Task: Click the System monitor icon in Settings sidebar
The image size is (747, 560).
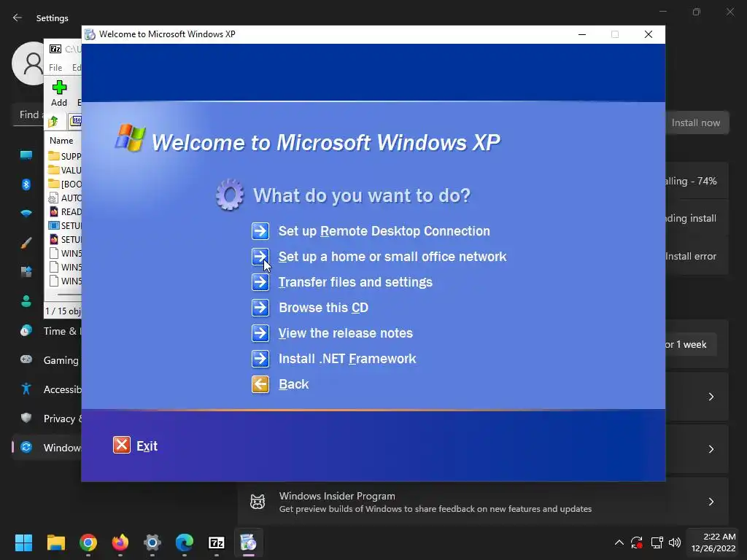Action: [x=26, y=155]
